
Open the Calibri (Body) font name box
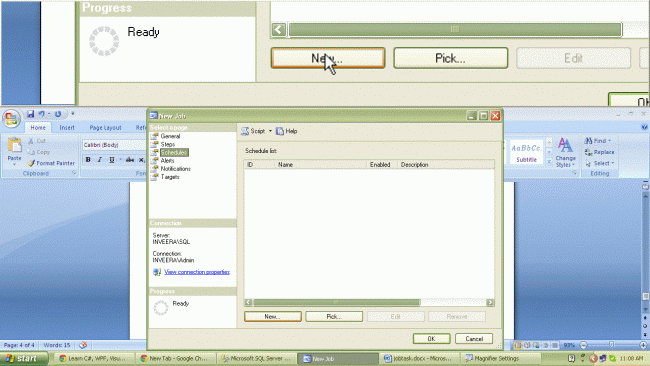(x=114, y=145)
